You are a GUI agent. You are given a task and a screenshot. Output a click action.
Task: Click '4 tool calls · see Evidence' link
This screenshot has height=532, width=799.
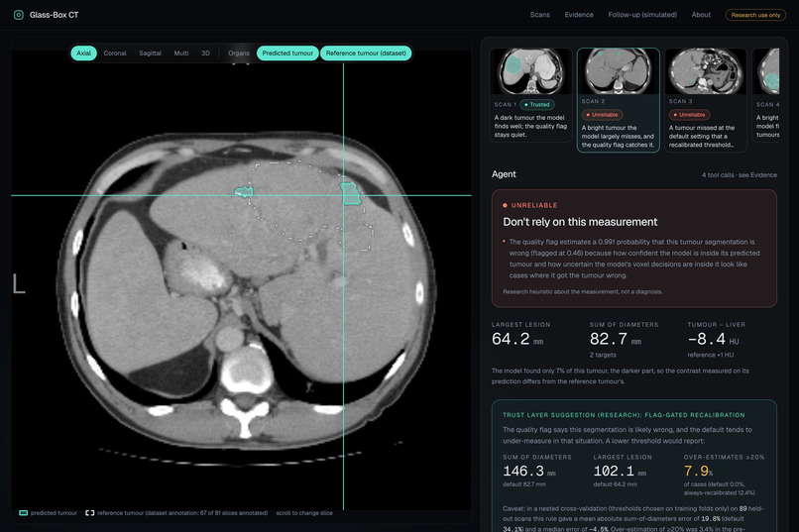(739, 174)
